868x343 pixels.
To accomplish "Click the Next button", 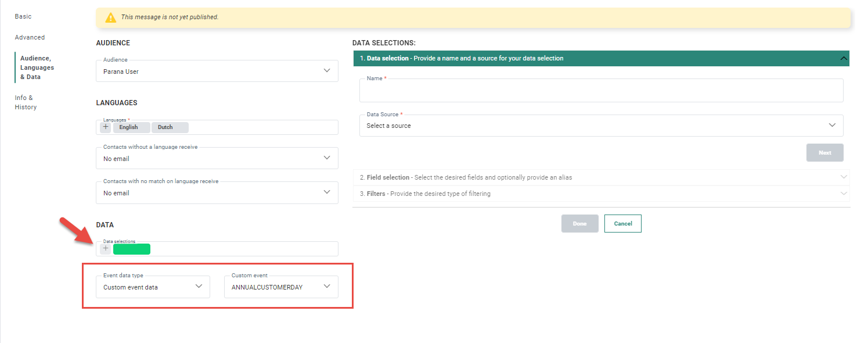I will pos(824,152).
